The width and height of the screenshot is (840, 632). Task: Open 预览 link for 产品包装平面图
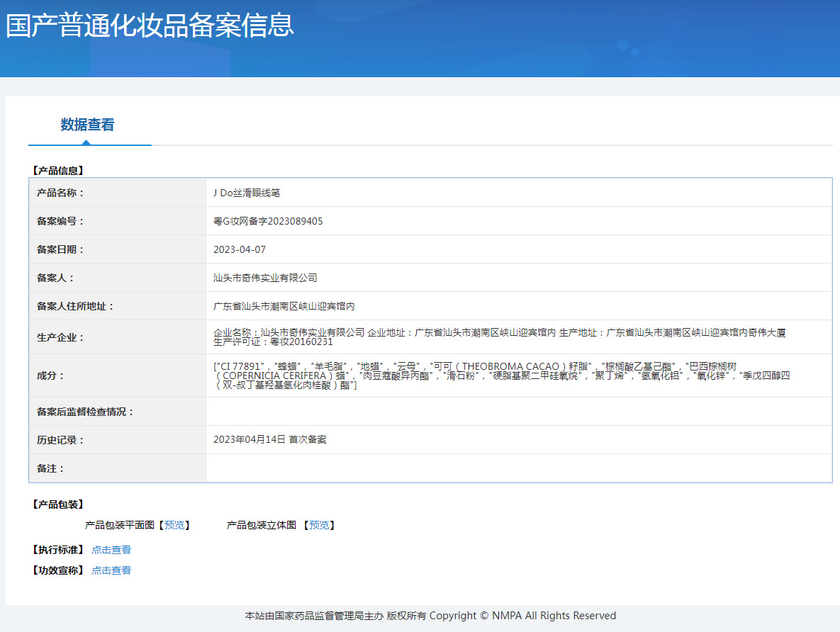174,525
